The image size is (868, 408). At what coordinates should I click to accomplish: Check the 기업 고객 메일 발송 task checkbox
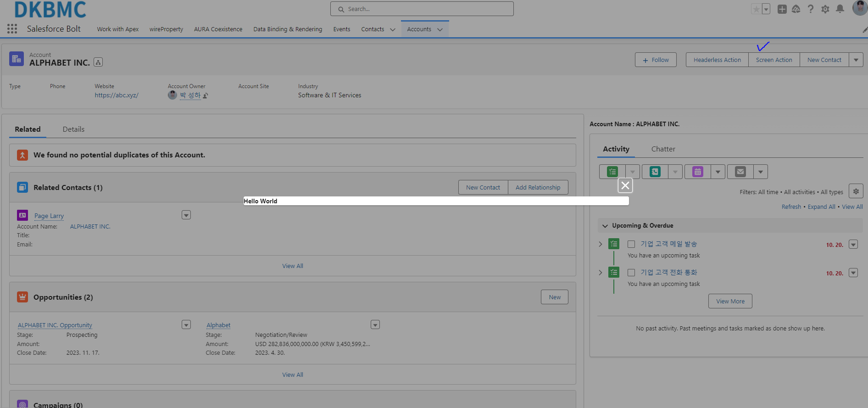pyautogui.click(x=631, y=244)
